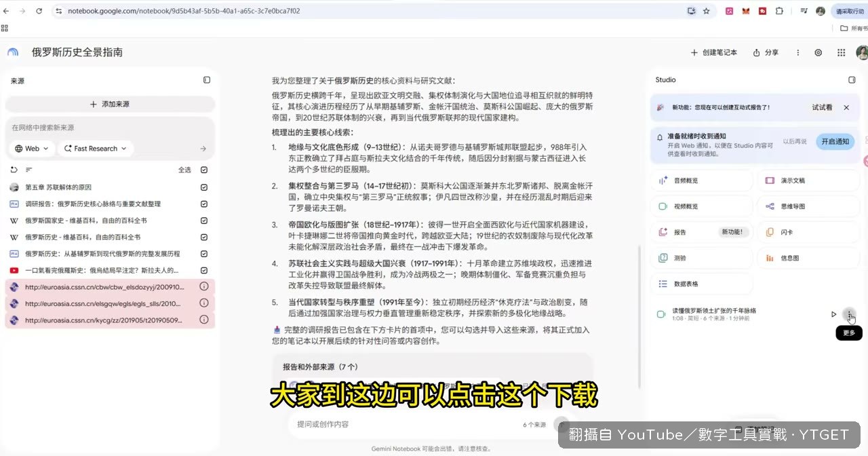Toggle checkbox for 调研报告 source
The height and width of the screenshot is (456, 868).
pyautogui.click(x=204, y=204)
